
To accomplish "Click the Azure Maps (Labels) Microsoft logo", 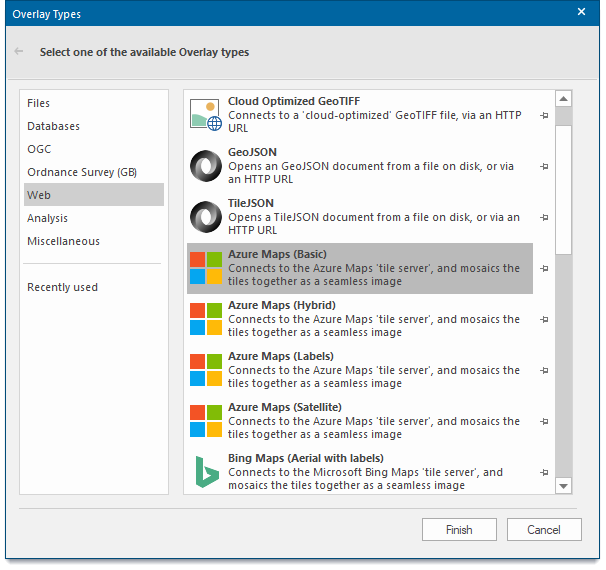I will (206, 370).
